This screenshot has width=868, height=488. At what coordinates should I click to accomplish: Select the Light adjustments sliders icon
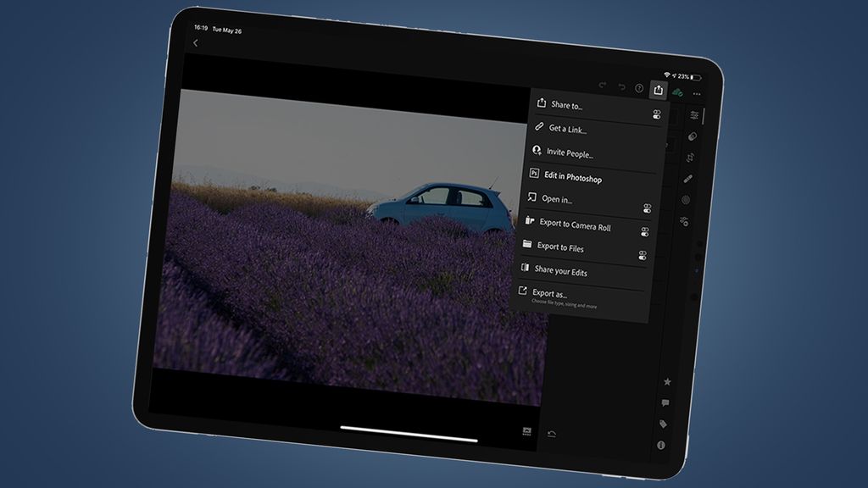696,115
